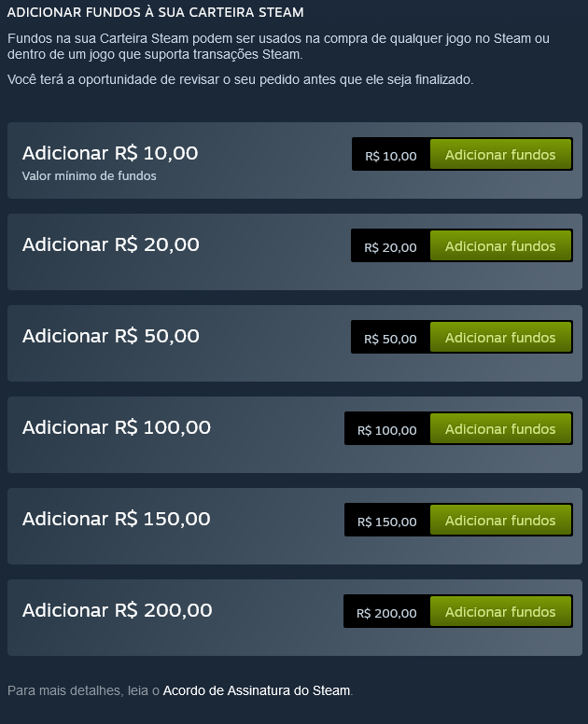Viewport: 588px width, 724px height.
Task: Select the 'Adicionar R$ 20,00' heading
Action: pyautogui.click(x=111, y=244)
